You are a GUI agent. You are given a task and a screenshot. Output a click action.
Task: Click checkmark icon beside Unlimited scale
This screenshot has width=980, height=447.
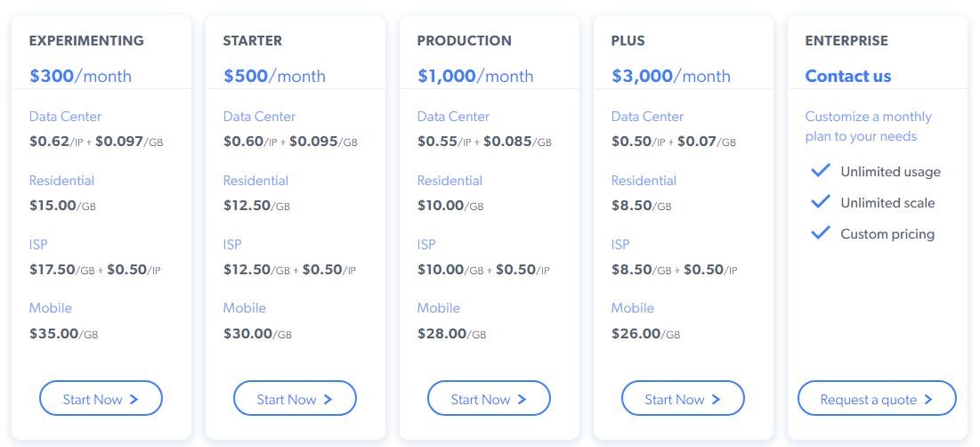(821, 201)
